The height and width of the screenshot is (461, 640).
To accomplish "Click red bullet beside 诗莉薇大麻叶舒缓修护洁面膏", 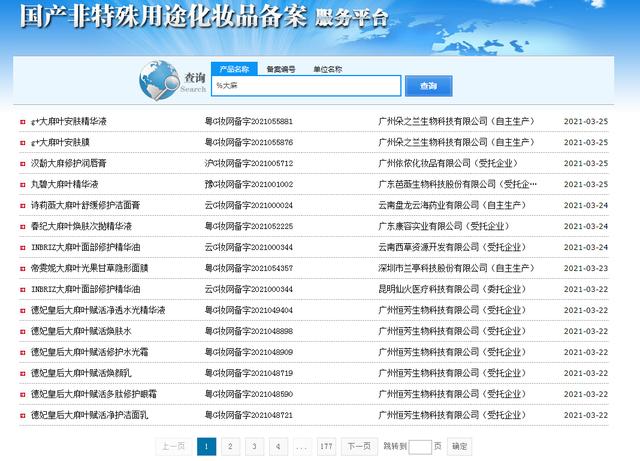I will pyautogui.click(x=23, y=206).
